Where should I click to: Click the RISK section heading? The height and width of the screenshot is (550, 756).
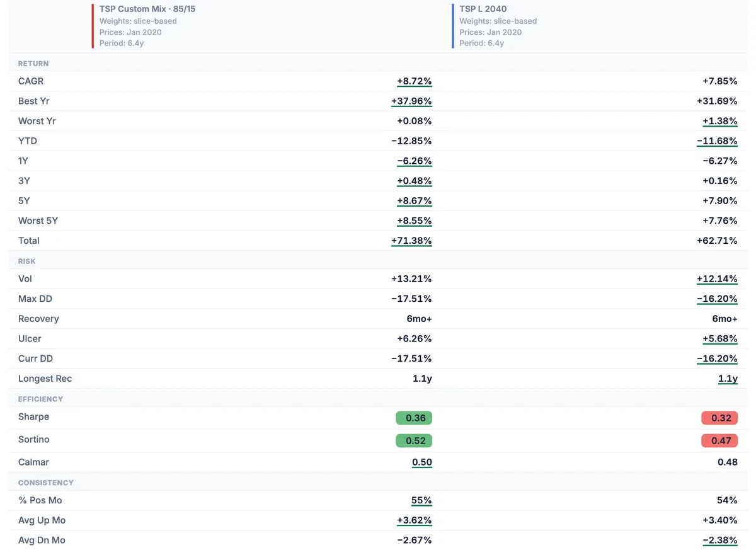[27, 261]
